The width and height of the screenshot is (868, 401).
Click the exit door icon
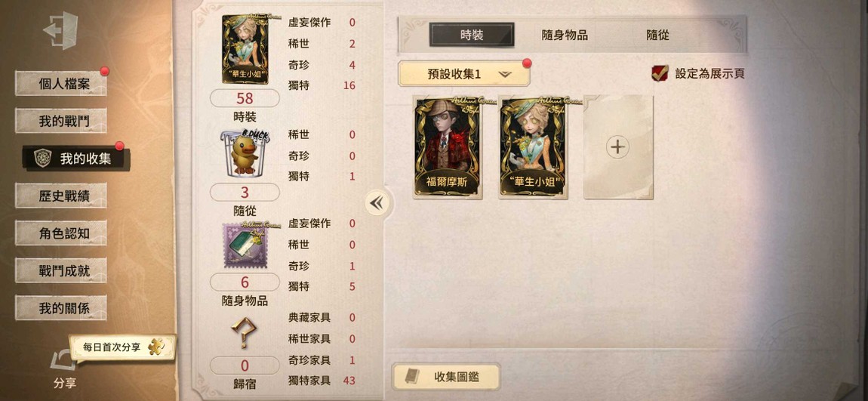[60, 30]
